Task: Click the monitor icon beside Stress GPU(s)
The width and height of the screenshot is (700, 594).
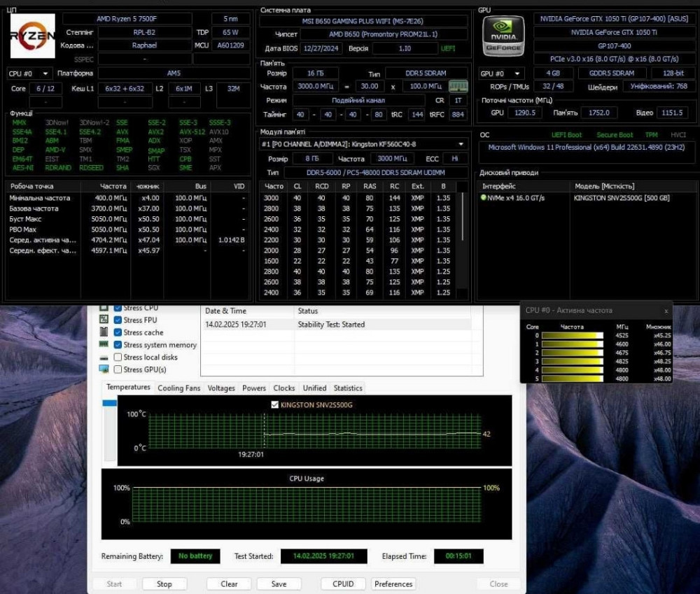Action: coord(104,369)
